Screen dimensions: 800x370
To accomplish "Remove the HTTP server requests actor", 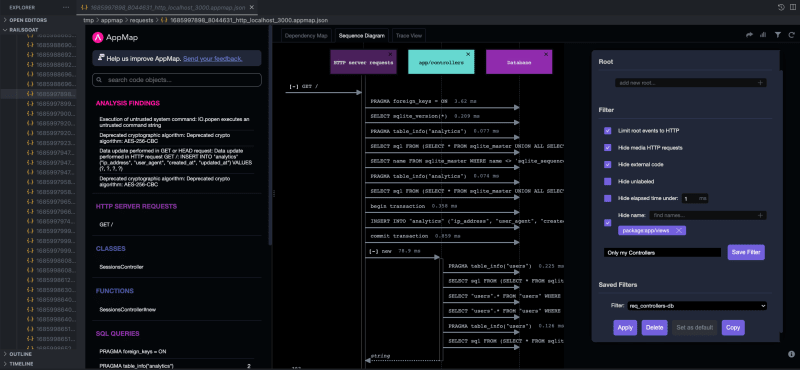I will point(390,54).
